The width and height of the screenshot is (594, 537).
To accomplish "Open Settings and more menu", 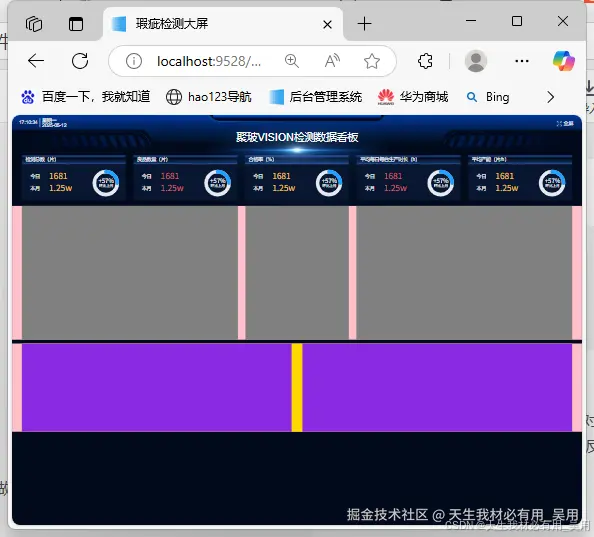I will [522, 61].
